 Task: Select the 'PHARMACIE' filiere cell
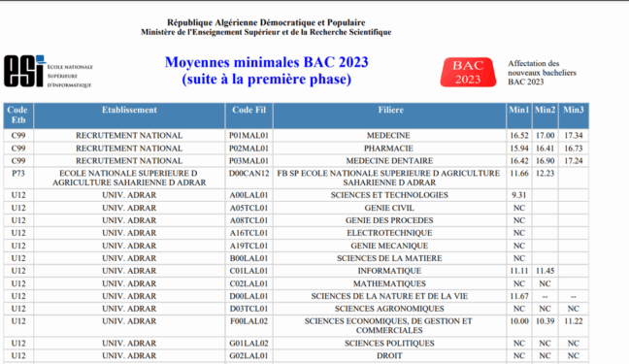388,149
